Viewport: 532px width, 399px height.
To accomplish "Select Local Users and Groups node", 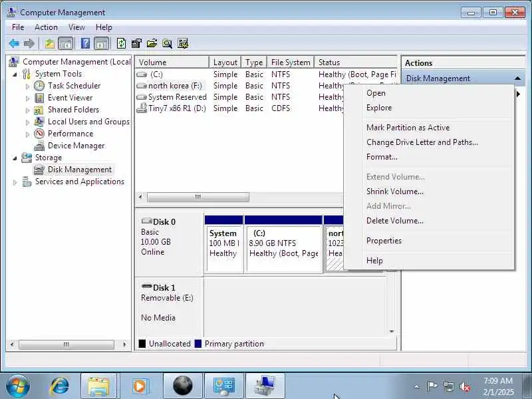I will [88, 122].
